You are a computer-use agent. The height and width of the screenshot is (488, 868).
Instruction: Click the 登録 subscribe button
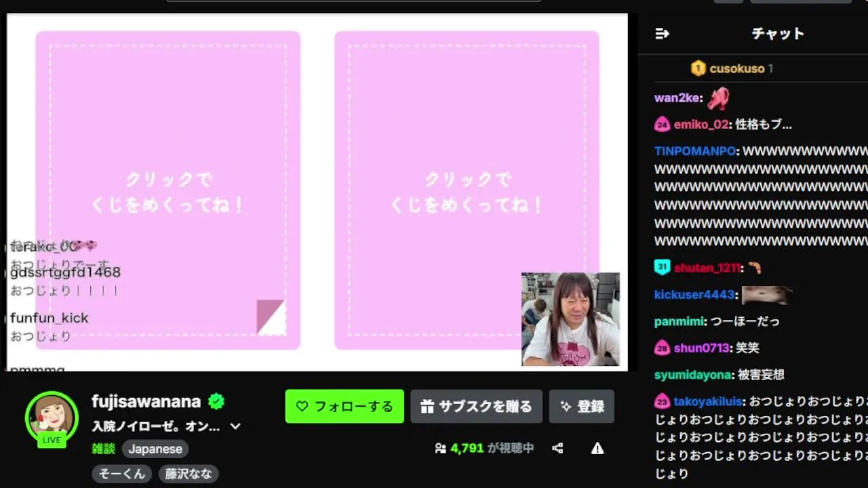point(582,406)
